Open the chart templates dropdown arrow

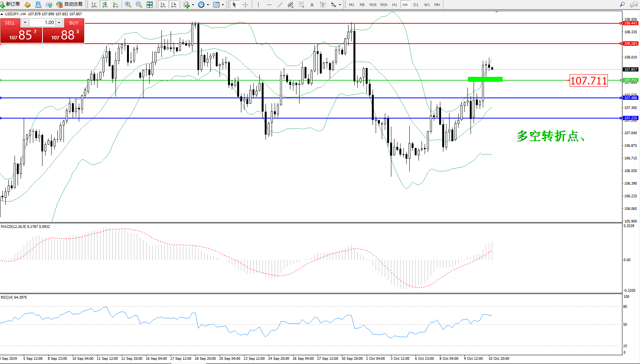pos(223,5)
